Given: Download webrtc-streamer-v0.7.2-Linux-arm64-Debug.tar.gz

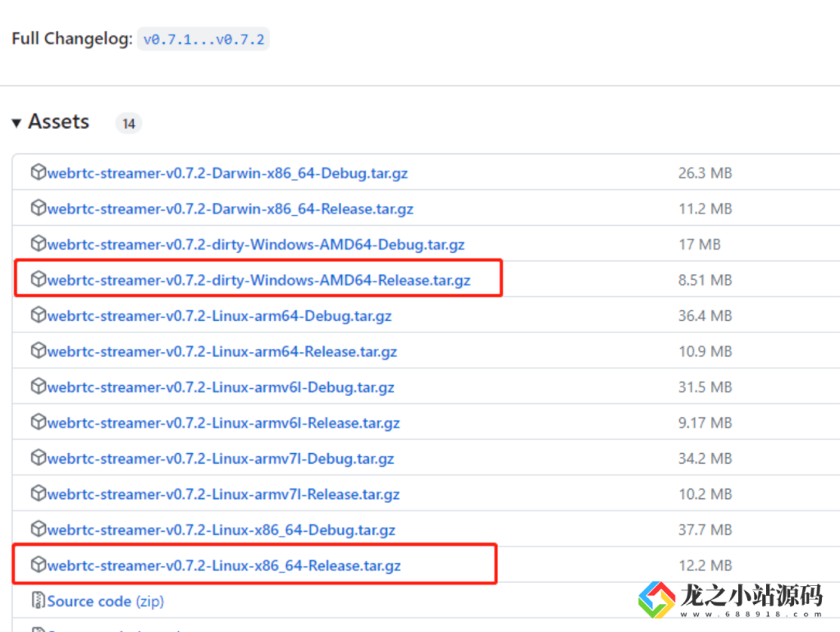Looking at the screenshot, I should click(x=219, y=316).
